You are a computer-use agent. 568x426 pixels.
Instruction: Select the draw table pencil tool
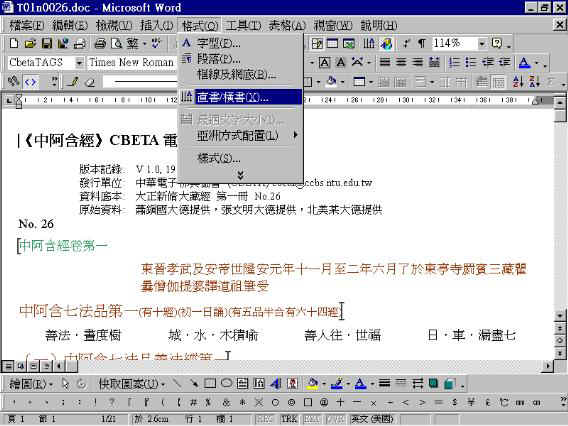point(73,82)
